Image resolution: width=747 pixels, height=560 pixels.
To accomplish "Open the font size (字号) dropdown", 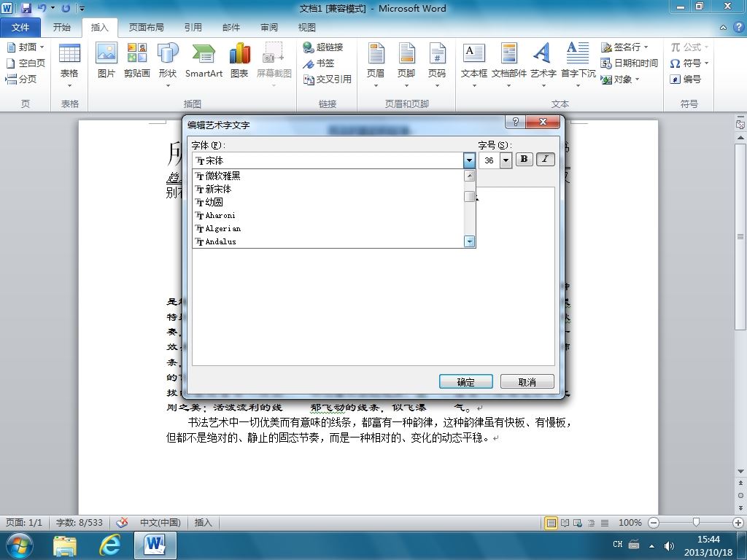I will tap(506, 160).
